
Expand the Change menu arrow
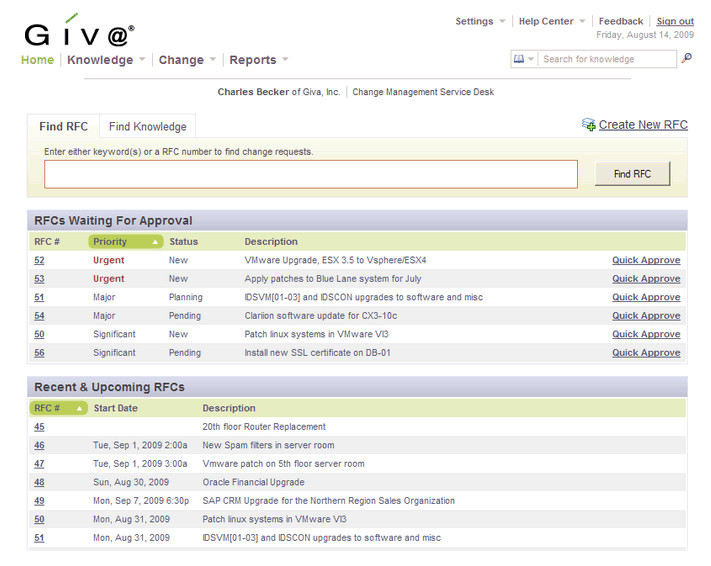[x=213, y=59]
